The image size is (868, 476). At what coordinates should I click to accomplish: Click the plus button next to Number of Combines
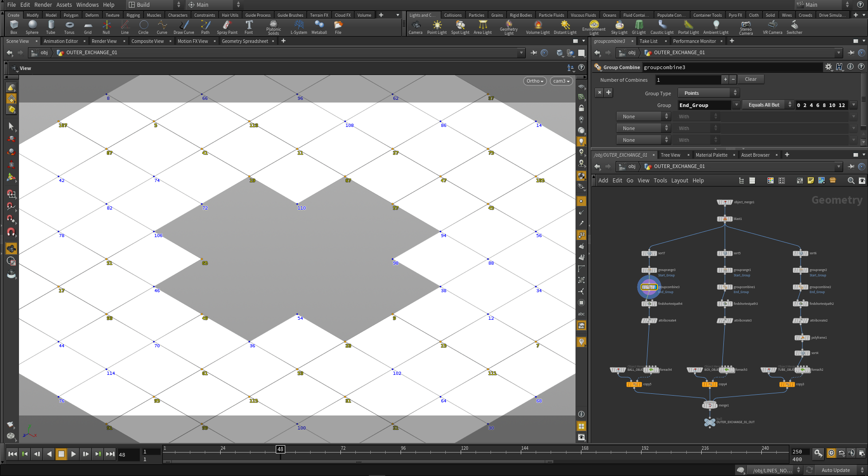pos(725,79)
